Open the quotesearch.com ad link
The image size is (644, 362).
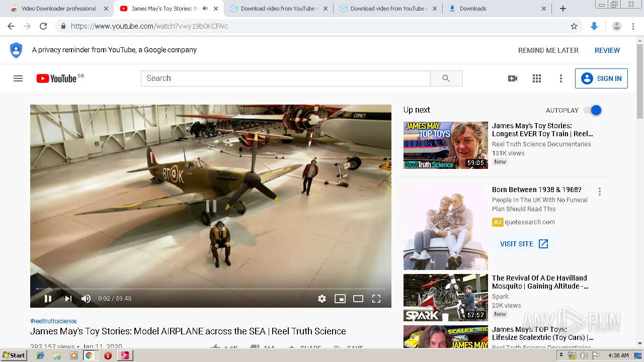point(530,222)
